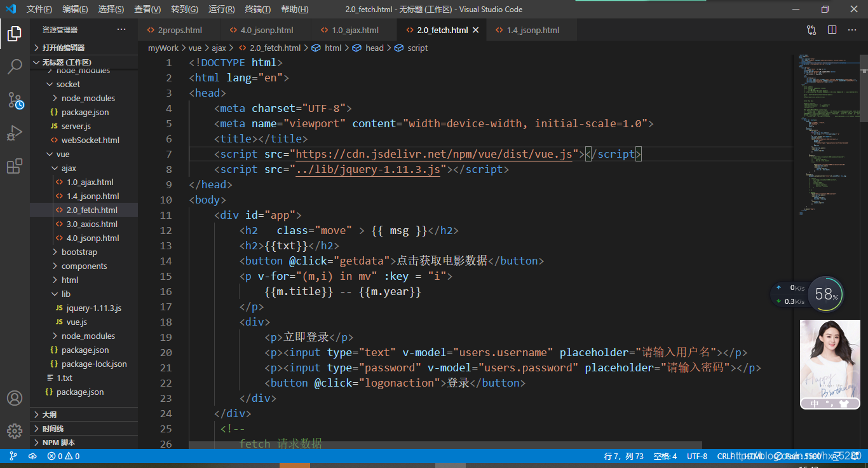Screen dimensions: 868x468
Task: Open the 选择(S) menu
Action: point(111,10)
